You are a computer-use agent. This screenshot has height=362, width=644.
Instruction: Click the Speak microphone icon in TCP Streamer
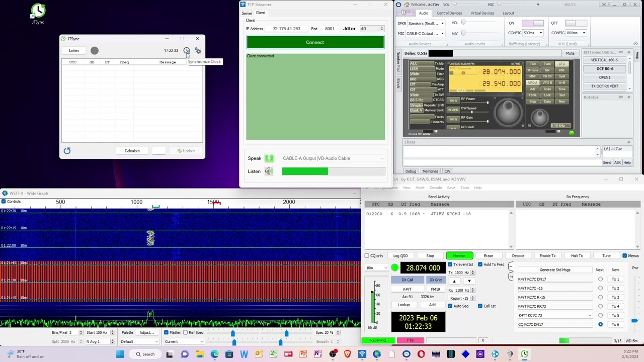[269, 158]
